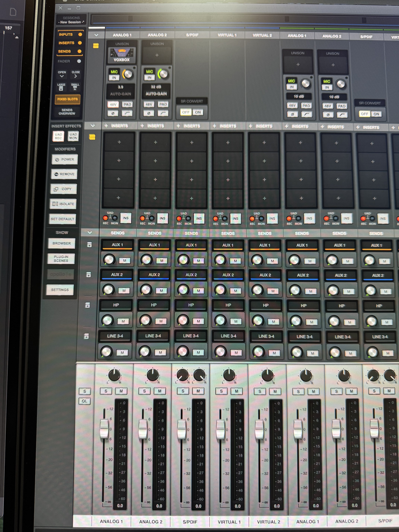
Task: Open Sends Overview
Action: pos(67,112)
